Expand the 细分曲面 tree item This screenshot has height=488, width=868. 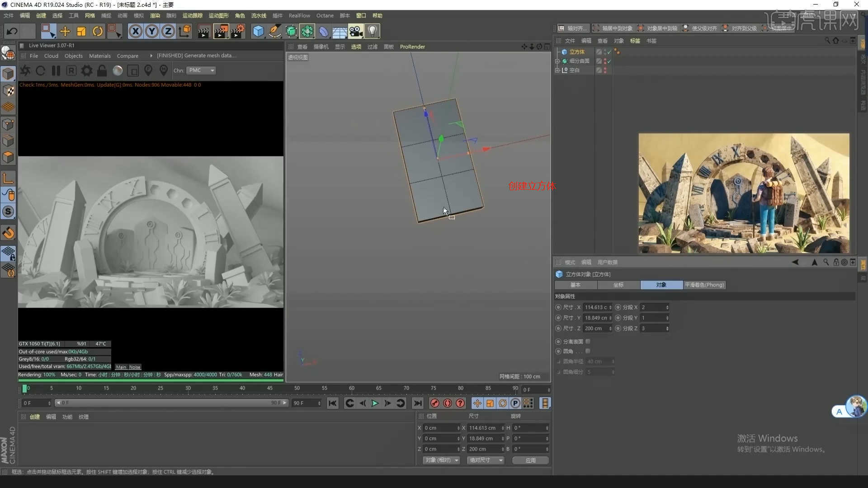(x=557, y=61)
